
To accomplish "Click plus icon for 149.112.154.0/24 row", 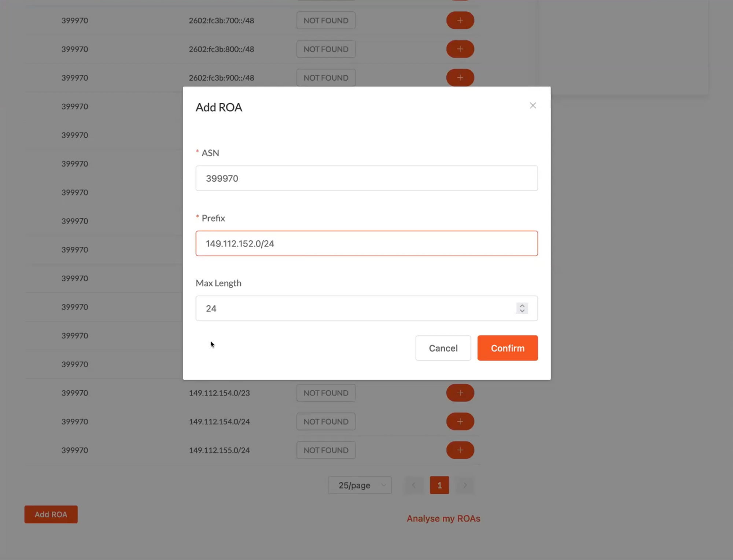I will tap(460, 421).
